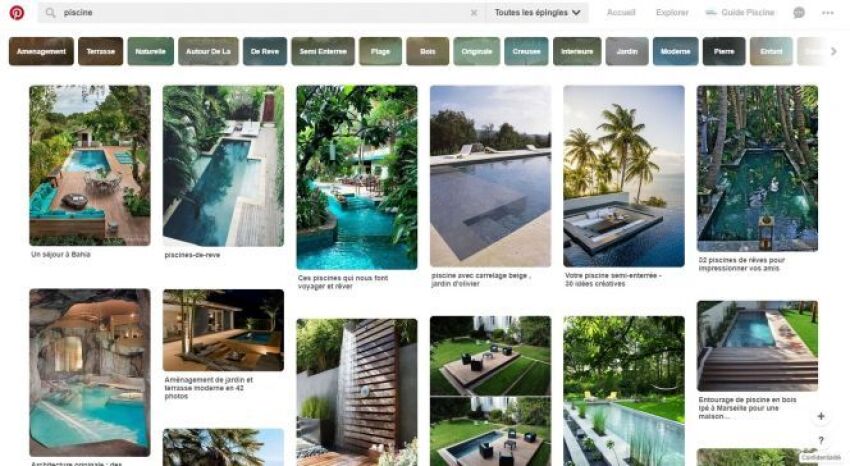Click the search magnifier icon

[x=50, y=12]
